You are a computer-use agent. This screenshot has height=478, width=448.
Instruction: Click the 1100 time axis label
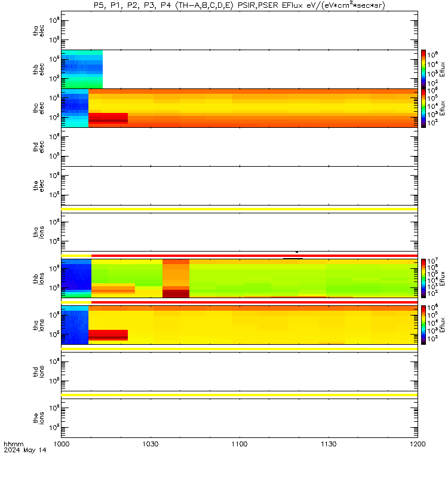click(x=240, y=444)
